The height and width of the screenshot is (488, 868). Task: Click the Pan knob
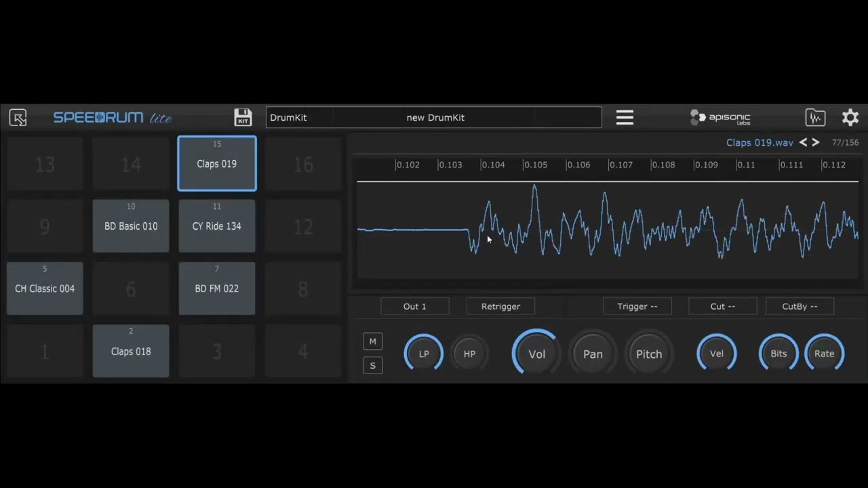click(x=593, y=353)
